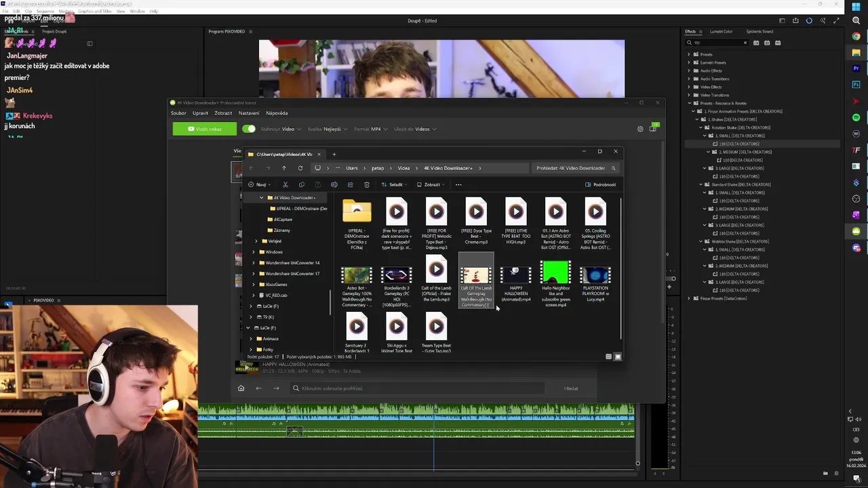The height and width of the screenshot is (488, 868).
Task: Open the Nový dropdown in Explorer
Action: coord(260,184)
